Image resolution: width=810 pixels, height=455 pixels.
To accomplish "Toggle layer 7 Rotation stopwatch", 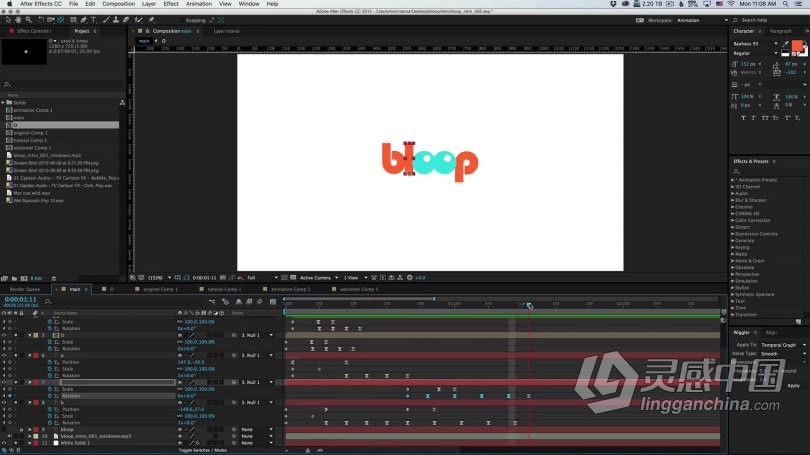I will click(x=50, y=396).
